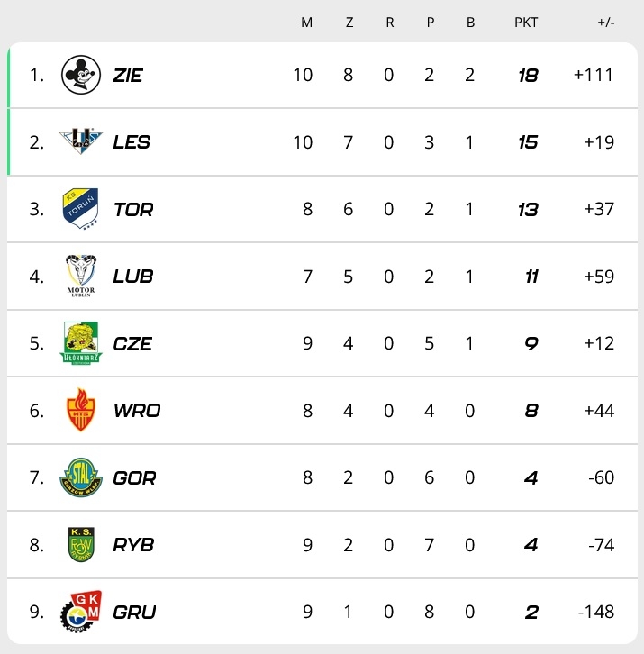Viewport: 644px width, 654px height.
Task: Open the GRU team name link
Action: click(x=134, y=613)
